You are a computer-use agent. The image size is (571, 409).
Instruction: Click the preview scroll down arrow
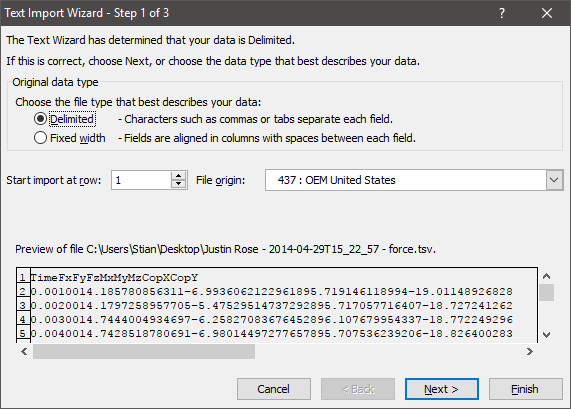click(546, 334)
